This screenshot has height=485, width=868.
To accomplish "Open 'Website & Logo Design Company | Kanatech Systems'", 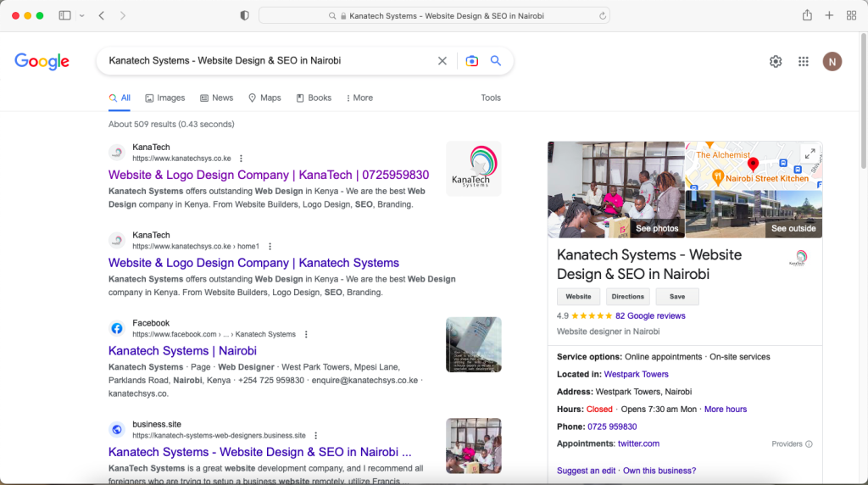I will [253, 263].
